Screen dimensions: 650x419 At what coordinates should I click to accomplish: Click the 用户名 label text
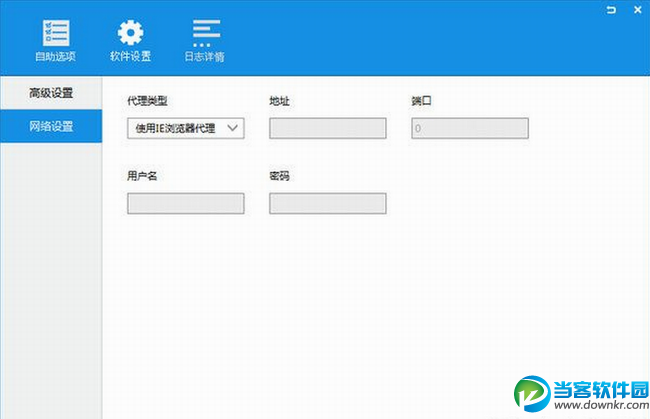click(x=142, y=176)
